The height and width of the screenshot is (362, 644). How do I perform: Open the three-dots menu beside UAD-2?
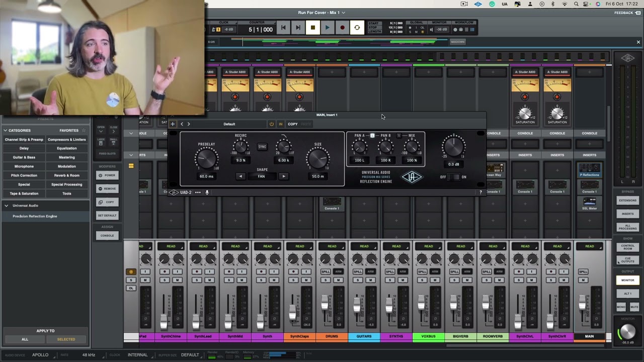coord(198,192)
